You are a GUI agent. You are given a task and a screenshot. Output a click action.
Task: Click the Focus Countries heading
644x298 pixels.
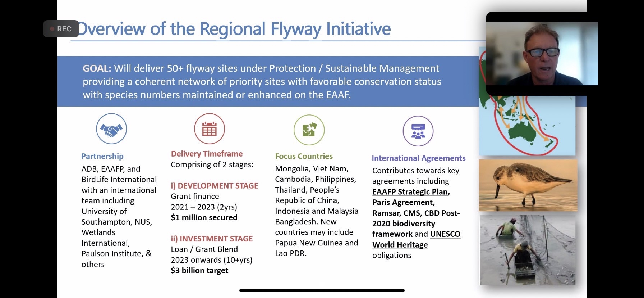tap(304, 156)
